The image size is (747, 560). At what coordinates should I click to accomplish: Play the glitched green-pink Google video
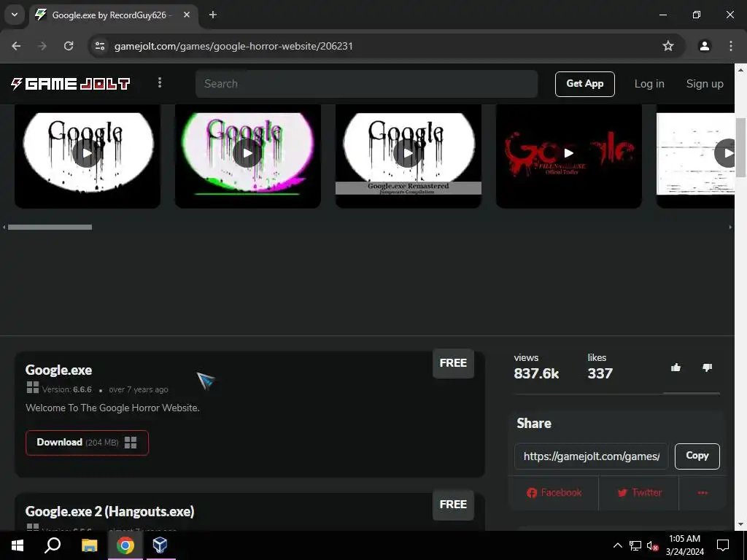click(x=248, y=153)
